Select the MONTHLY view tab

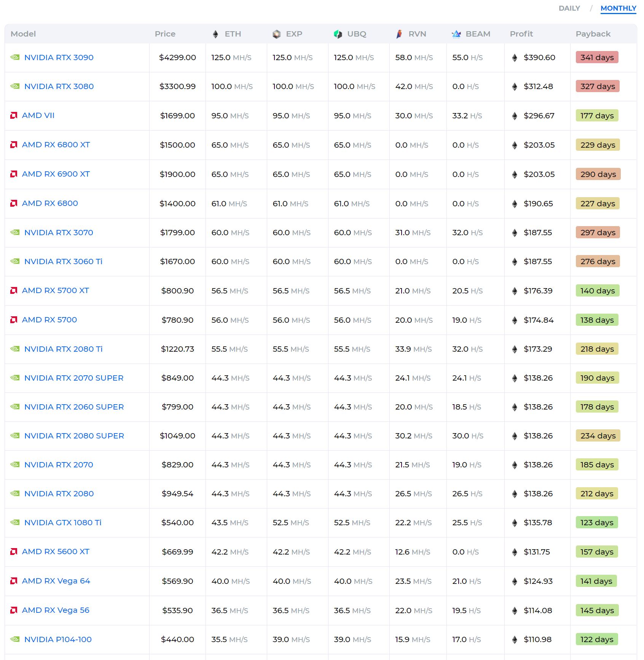point(618,8)
